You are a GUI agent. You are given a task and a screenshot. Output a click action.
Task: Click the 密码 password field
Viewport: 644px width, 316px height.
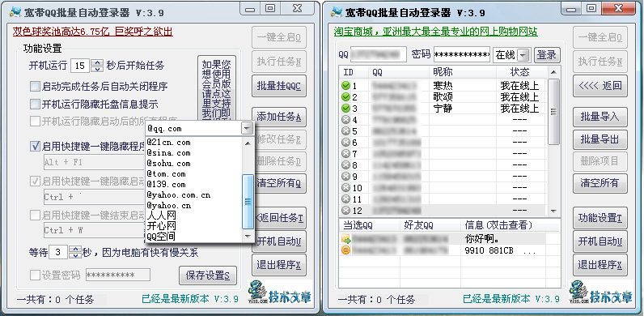pyautogui.click(x=462, y=55)
